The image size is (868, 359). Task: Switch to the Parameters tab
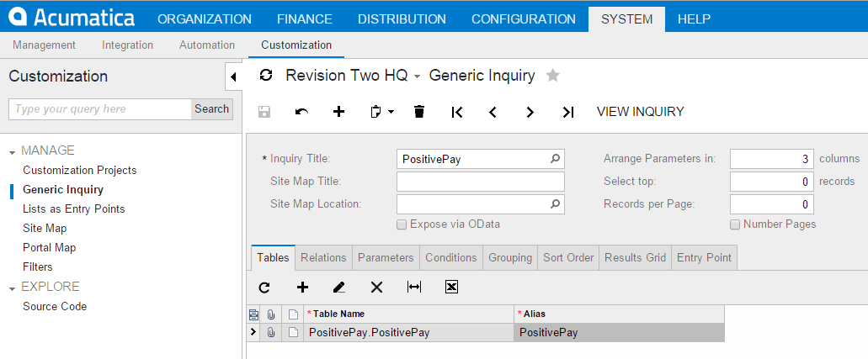coord(386,258)
